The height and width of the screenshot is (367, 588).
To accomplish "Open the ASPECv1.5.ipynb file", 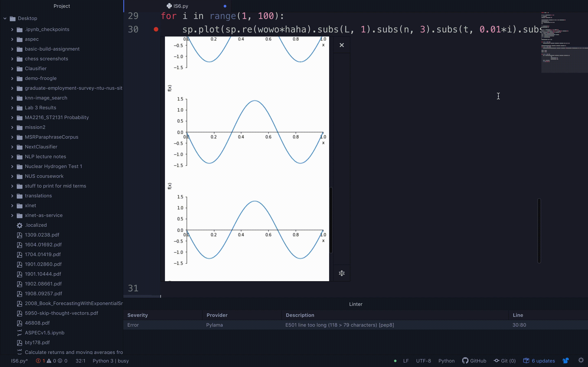I will 45,333.
